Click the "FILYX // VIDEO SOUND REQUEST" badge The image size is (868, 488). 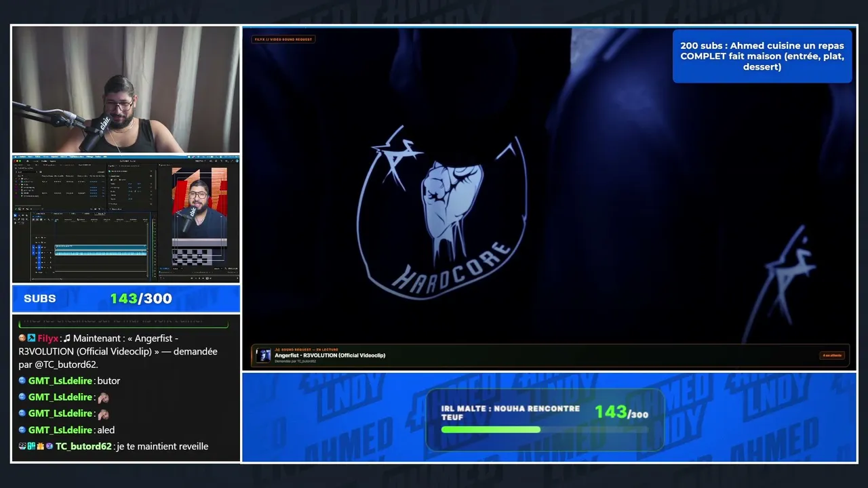tap(283, 39)
